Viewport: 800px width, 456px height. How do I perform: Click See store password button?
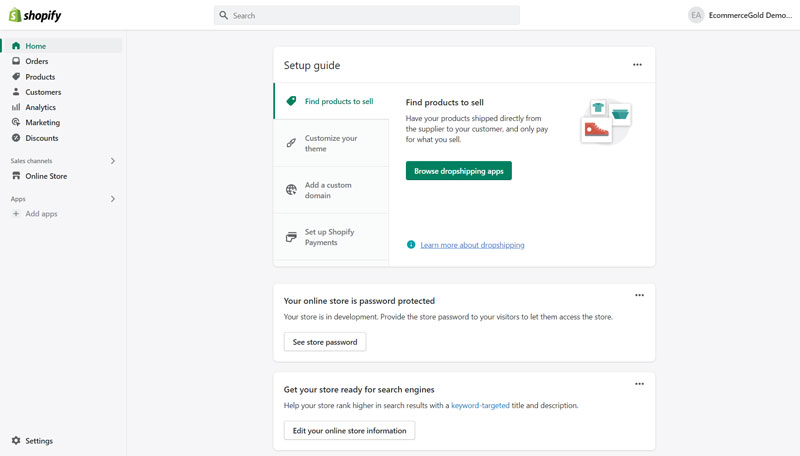click(325, 342)
